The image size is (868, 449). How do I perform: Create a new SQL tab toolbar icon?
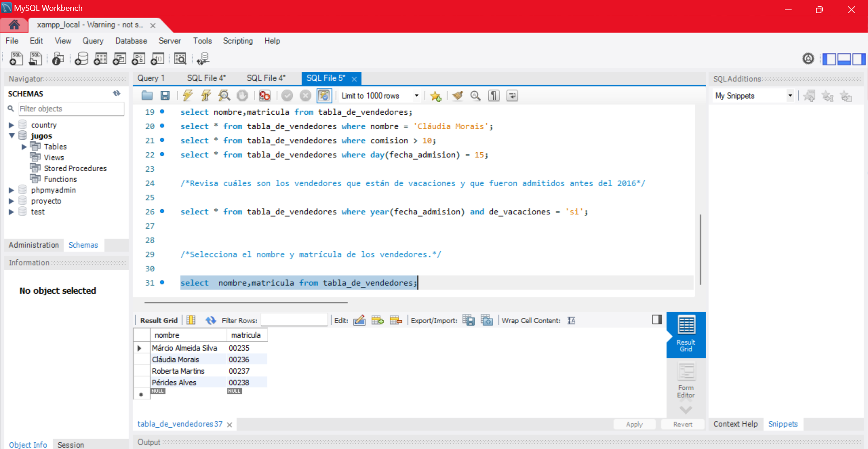[x=16, y=59]
